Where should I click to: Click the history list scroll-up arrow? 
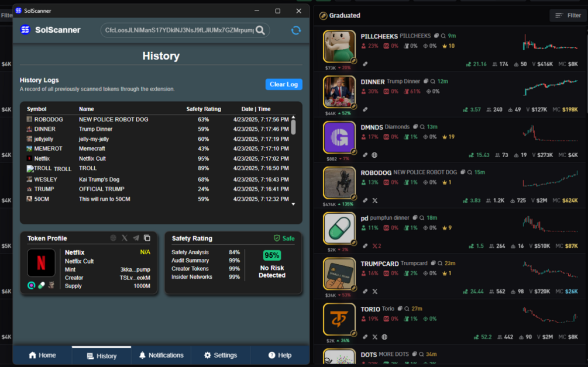293,117
